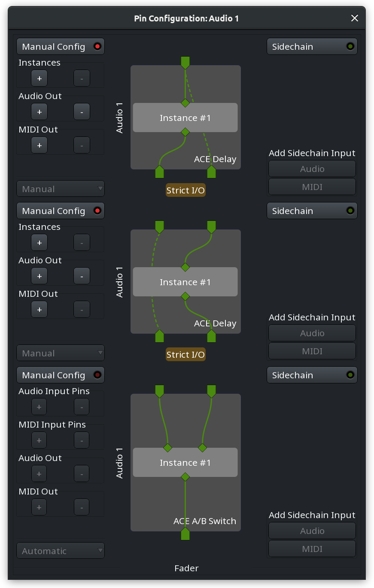Add a MIDI Out to middle ACE Delay
The image size is (374, 588).
coord(39,310)
